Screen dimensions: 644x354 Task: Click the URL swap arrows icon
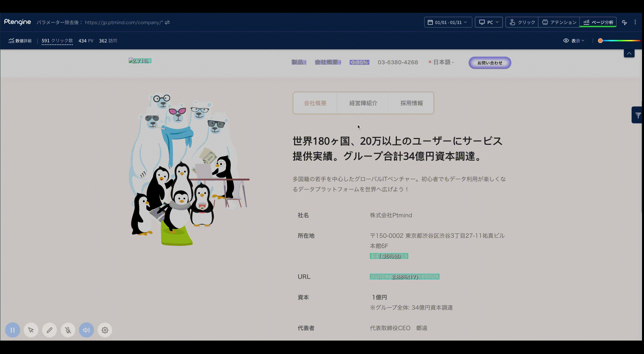pyautogui.click(x=167, y=23)
